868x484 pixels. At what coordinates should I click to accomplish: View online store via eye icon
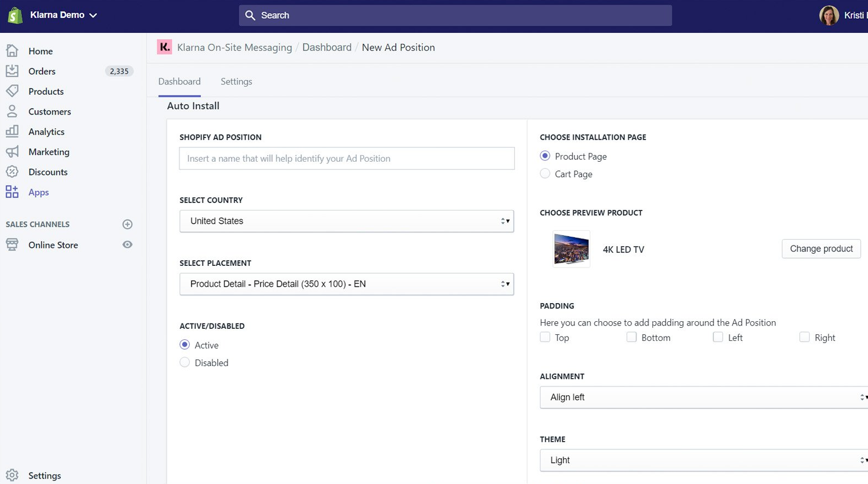[127, 244]
